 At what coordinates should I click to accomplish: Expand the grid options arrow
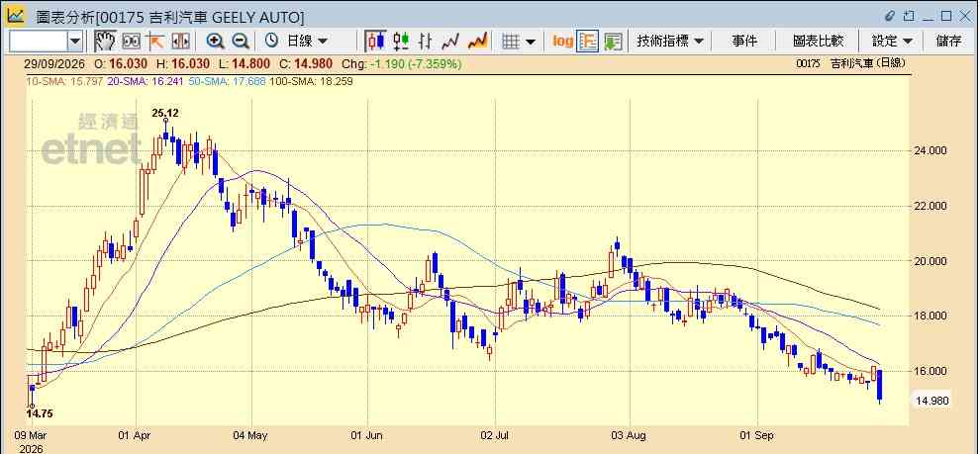tap(531, 42)
